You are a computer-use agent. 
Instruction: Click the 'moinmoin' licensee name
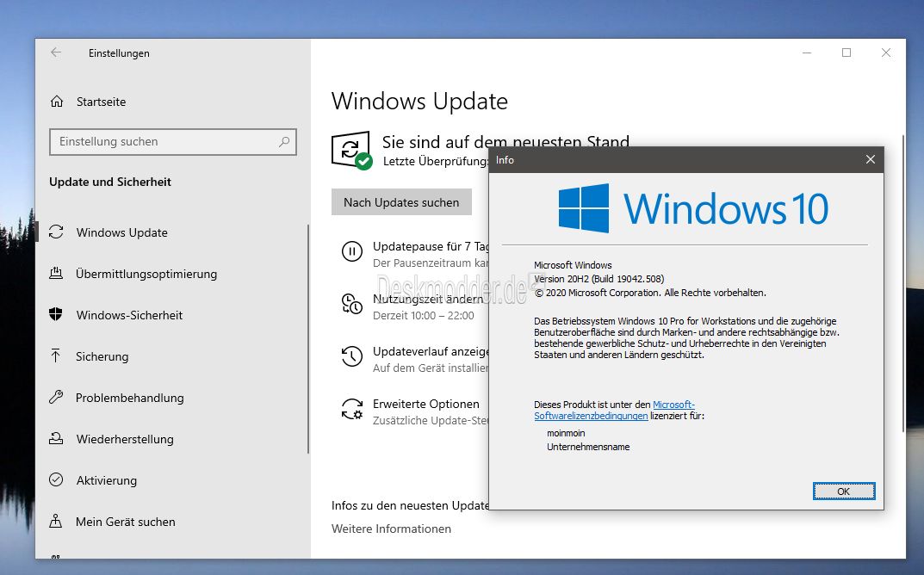click(x=566, y=433)
